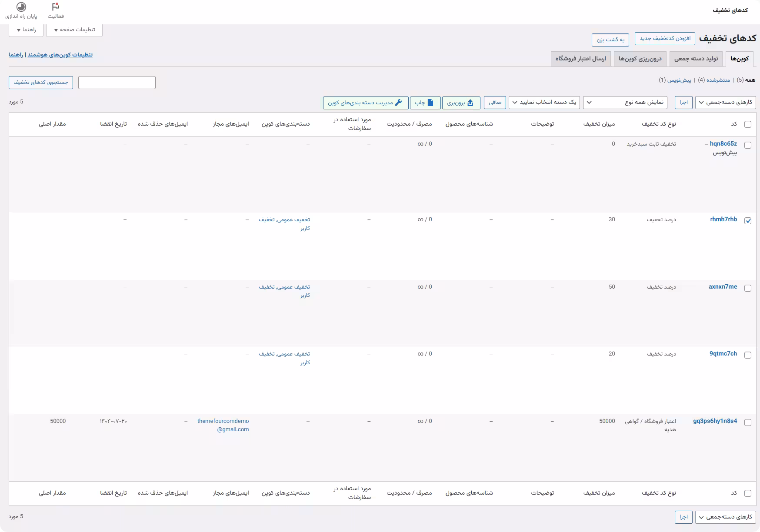760x532 pixels.
Task: Open bottom کارهای دسته‌جمعی bulk actions dropdown
Action: point(726,517)
